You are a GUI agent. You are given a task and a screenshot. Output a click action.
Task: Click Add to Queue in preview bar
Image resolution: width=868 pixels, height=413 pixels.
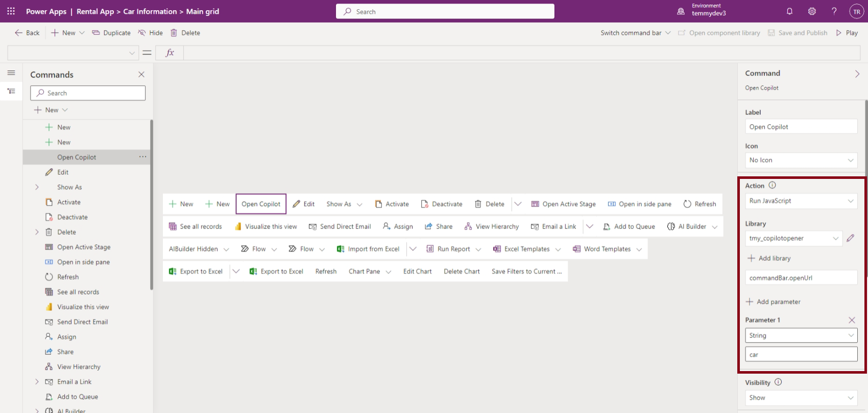(629, 226)
